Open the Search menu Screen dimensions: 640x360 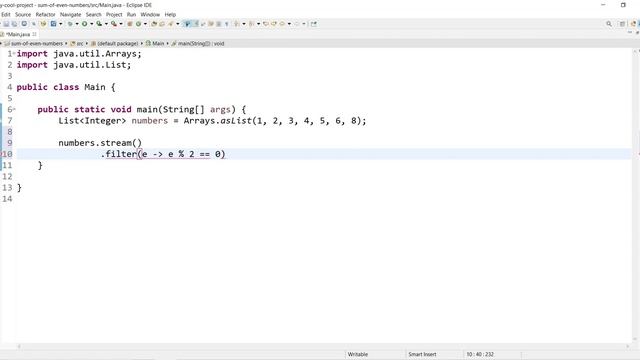pyautogui.click(x=93, y=14)
